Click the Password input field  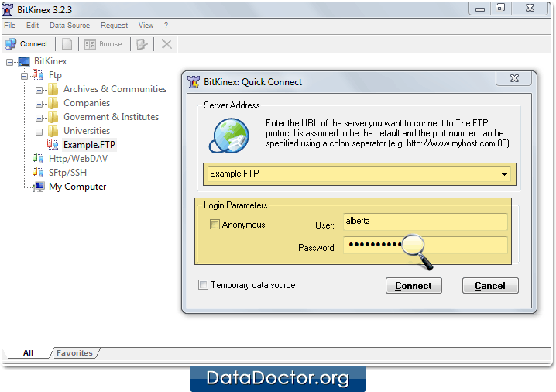(425, 245)
